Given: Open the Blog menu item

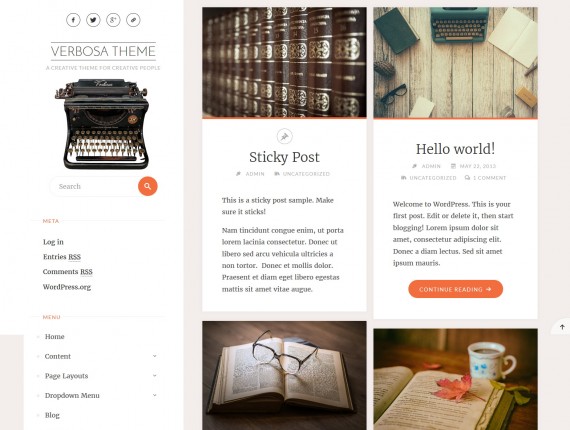Looking at the screenshot, I should 52,415.
